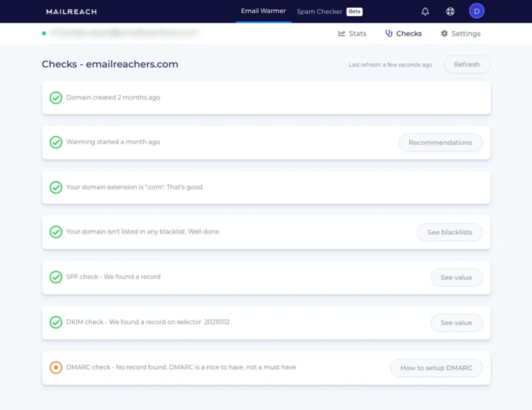Click the Beta badge

pos(354,11)
